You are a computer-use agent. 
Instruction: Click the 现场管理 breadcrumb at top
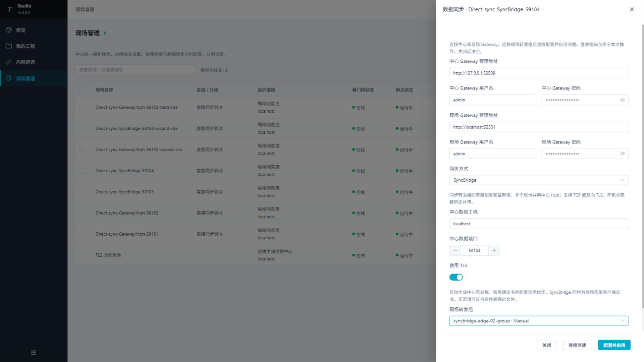coord(85,9)
